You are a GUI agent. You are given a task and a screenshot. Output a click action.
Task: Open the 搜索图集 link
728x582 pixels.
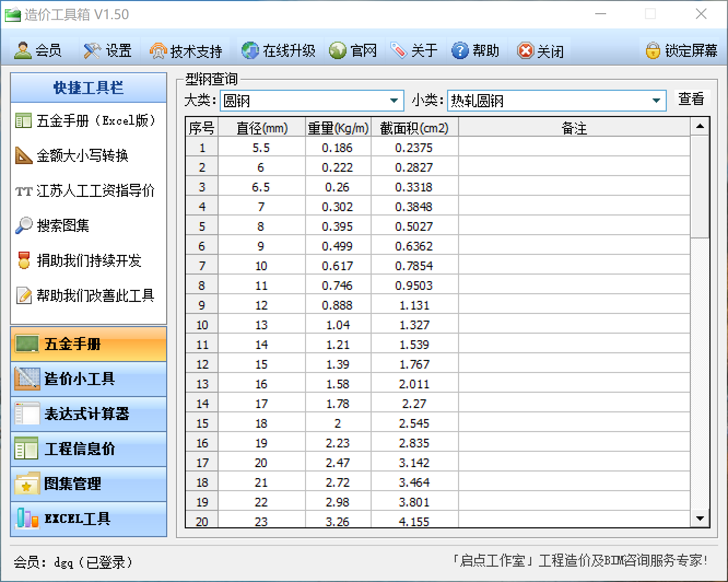tap(63, 225)
